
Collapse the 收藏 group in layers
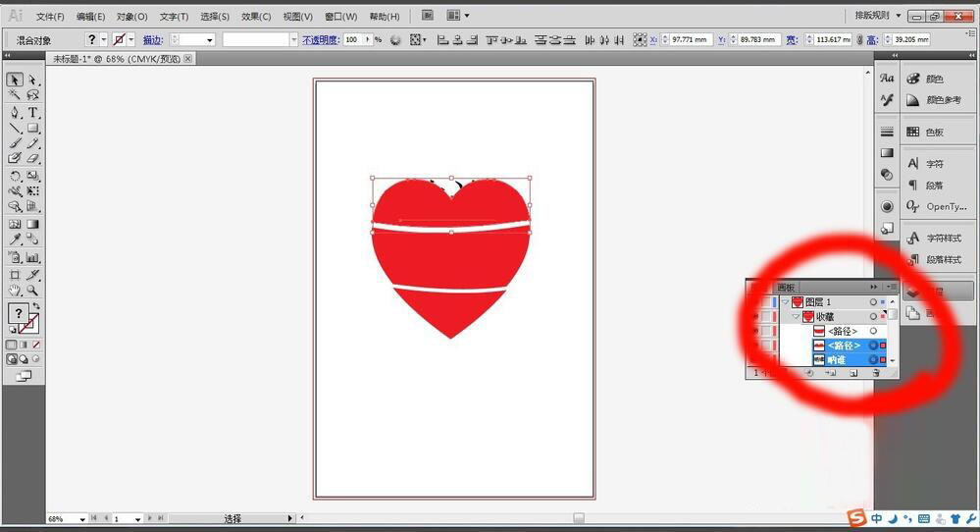click(x=796, y=316)
